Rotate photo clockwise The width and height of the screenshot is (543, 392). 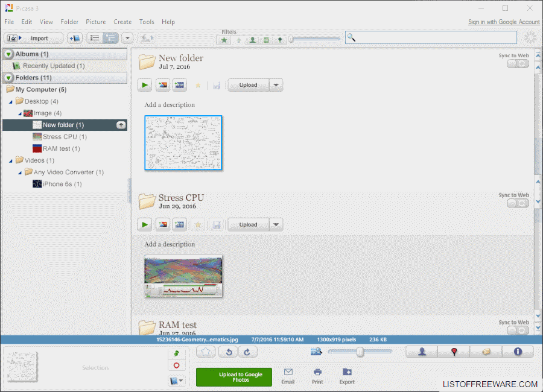pos(247,352)
